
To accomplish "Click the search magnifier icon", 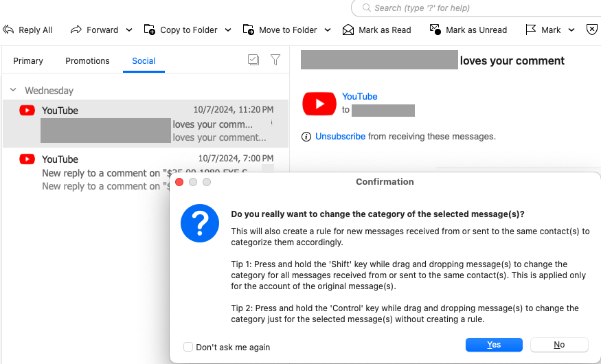I will (x=366, y=8).
